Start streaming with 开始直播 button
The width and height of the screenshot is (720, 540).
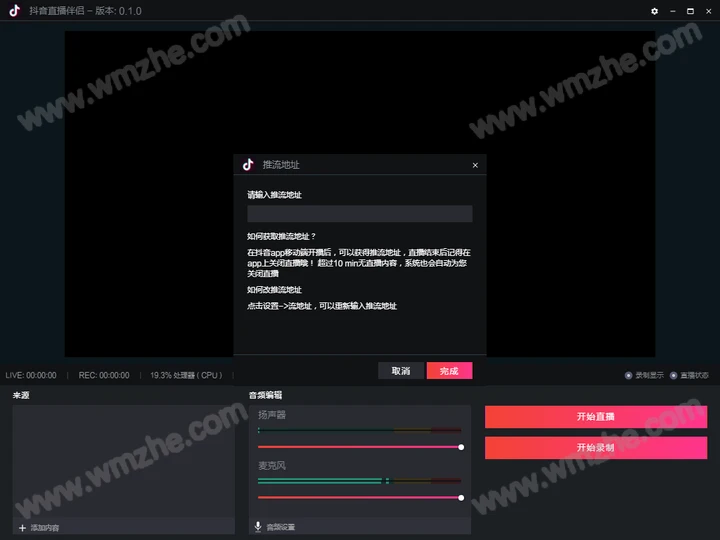596,417
